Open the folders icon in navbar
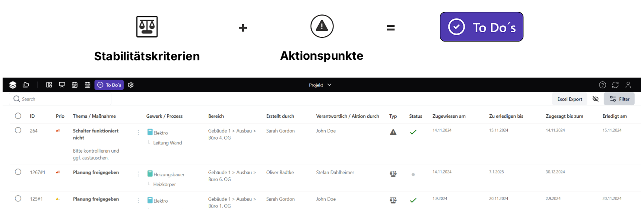Image resolution: width=644 pixels, height=209 pixels. [x=26, y=85]
